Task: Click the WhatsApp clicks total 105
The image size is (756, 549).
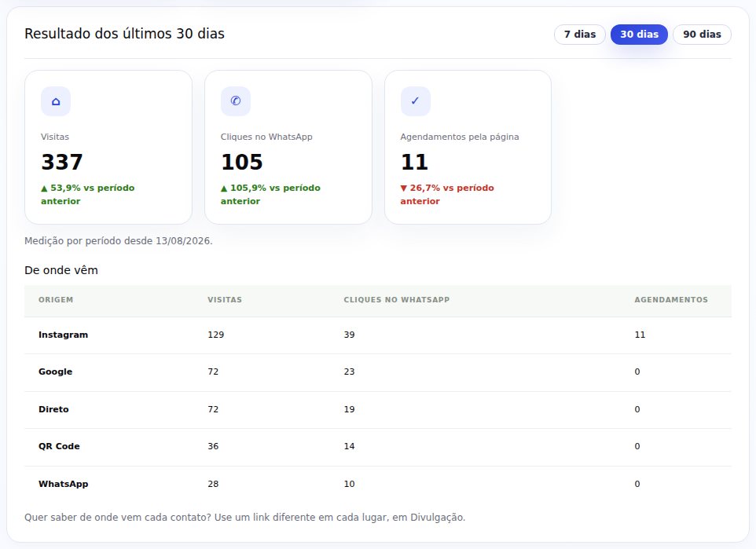Action: click(241, 162)
